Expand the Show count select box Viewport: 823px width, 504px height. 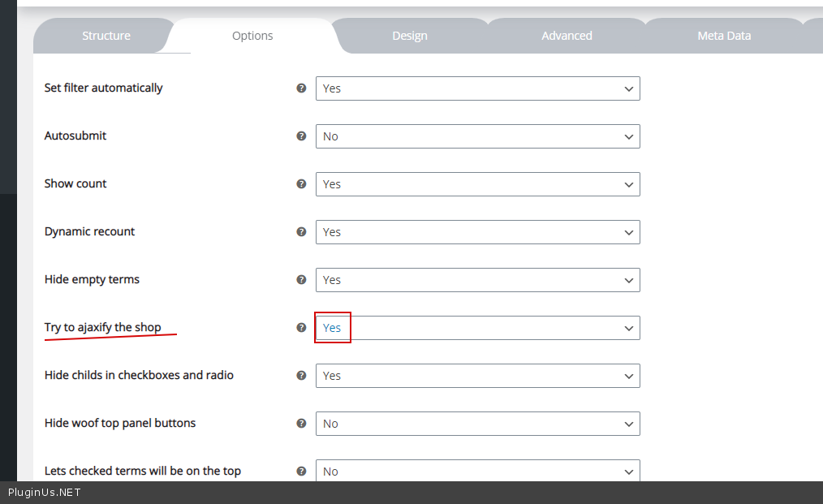pyautogui.click(x=477, y=184)
